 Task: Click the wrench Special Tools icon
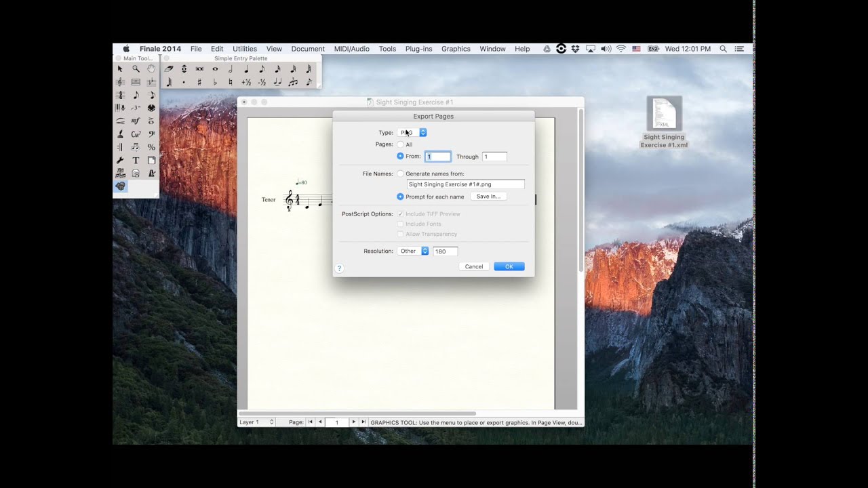tap(120, 160)
